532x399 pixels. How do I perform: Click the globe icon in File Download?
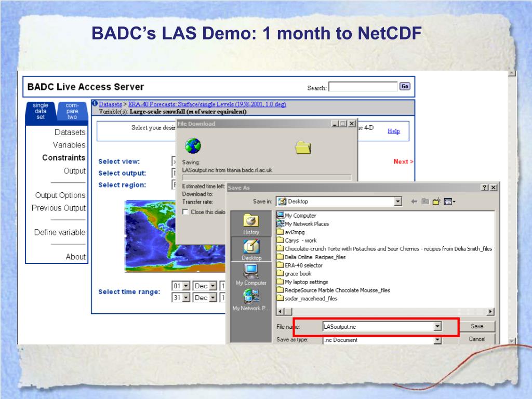193,146
